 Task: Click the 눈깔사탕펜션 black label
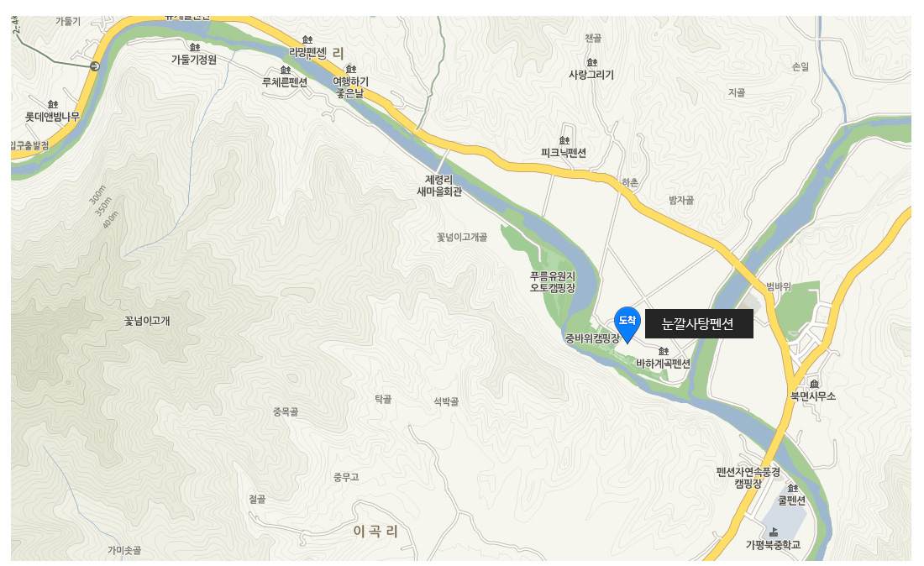(x=699, y=324)
